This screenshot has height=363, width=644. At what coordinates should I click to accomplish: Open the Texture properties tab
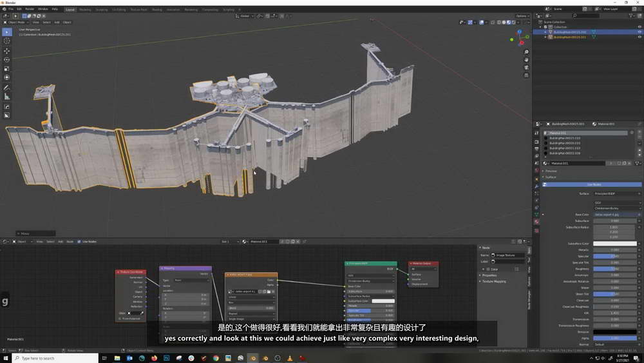536,231
